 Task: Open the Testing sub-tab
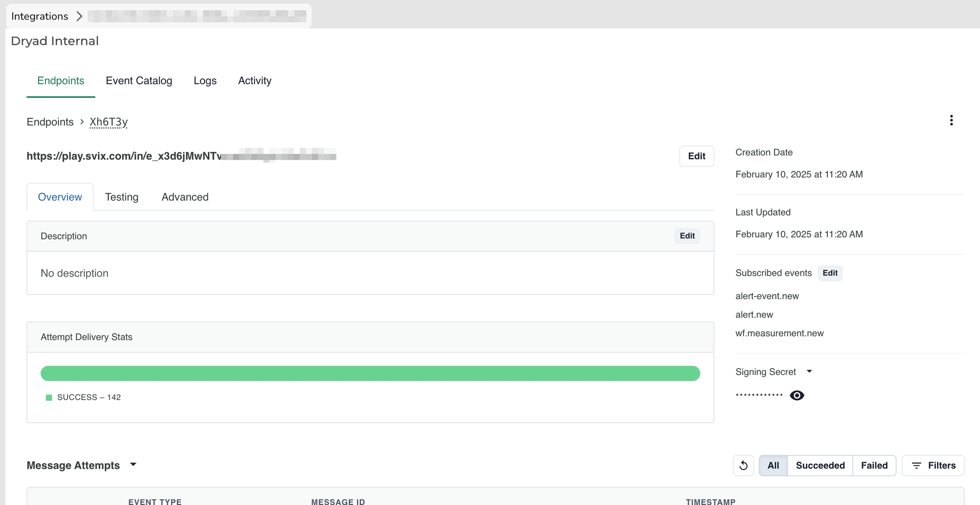[x=122, y=197]
